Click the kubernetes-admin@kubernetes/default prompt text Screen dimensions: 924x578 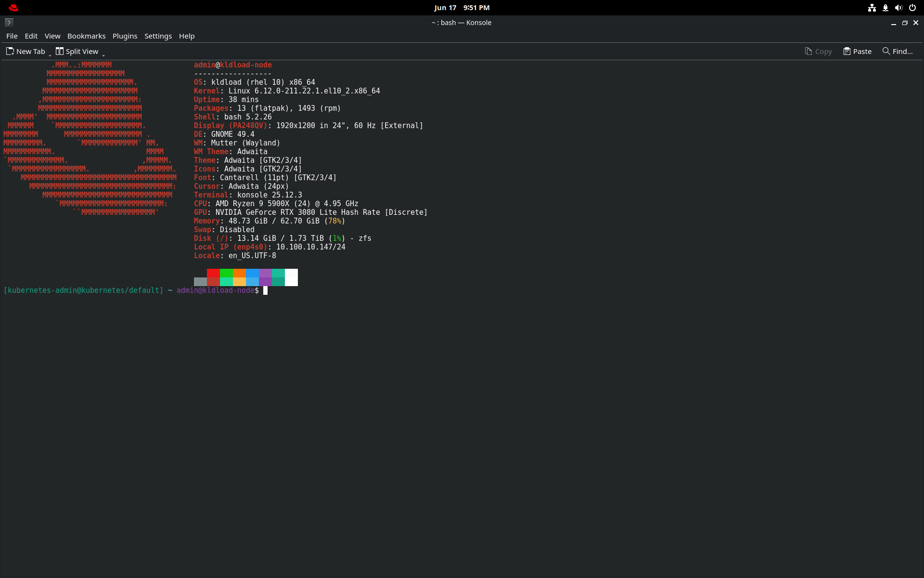point(83,290)
